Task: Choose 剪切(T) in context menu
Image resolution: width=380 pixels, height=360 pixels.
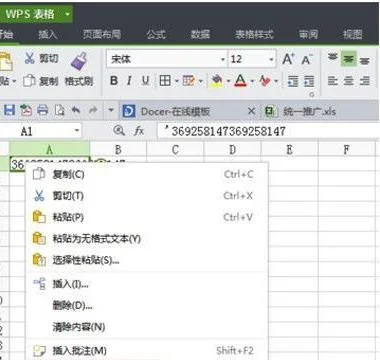Action: [147, 196]
